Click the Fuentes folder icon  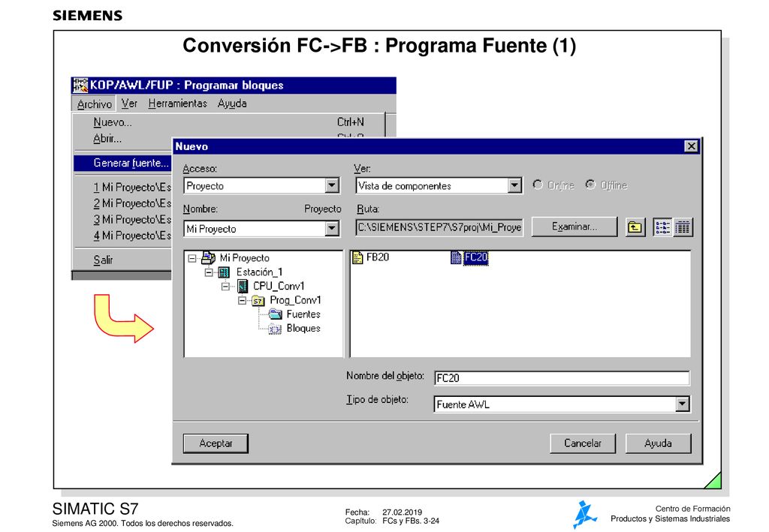point(276,314)
